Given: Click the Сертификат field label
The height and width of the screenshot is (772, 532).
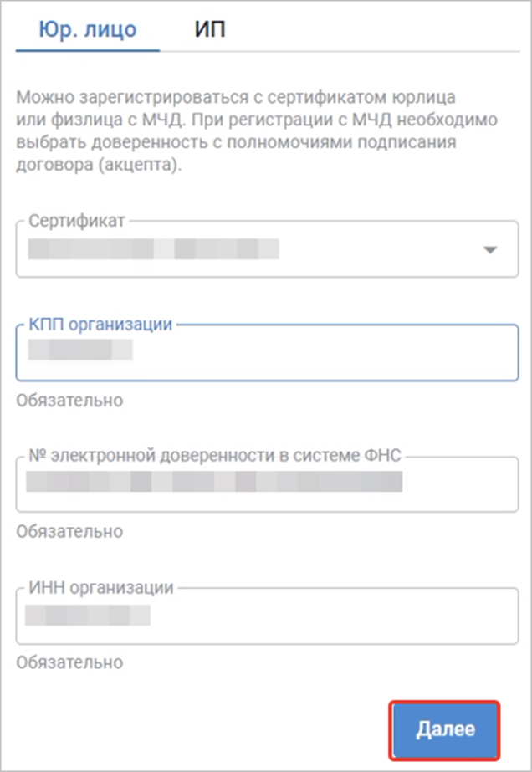Looking at the screenshot, I should point(77,221).
